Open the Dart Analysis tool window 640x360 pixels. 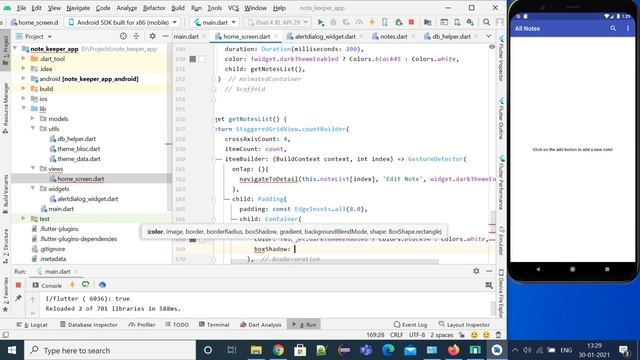(x=261, y=324)
